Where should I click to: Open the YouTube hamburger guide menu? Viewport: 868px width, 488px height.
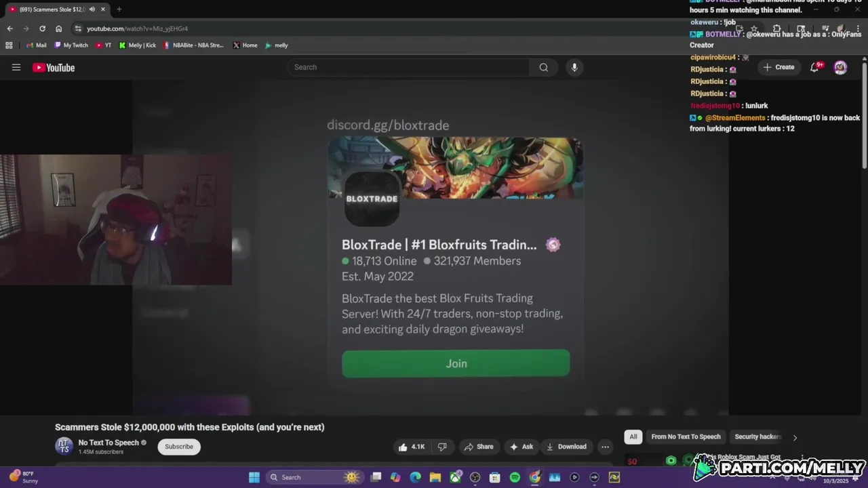16,67
